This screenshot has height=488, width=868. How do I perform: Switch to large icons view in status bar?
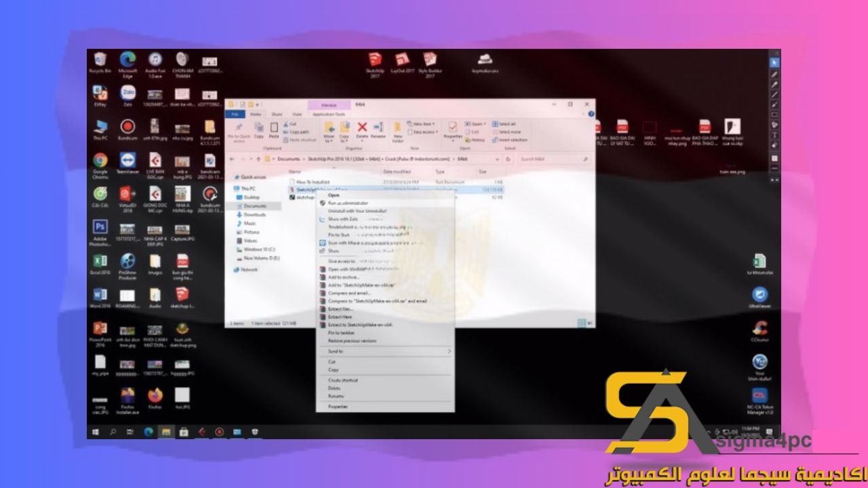point(589,323)
